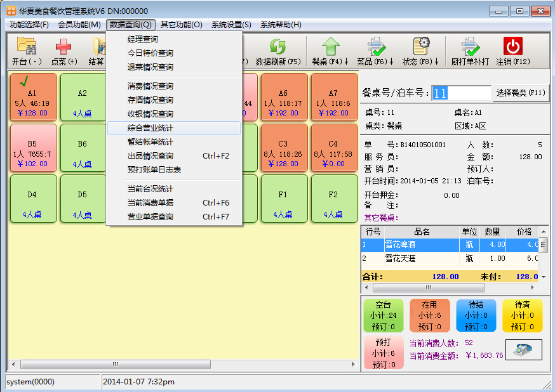Click the 注销 red power icon
This screenshot has height=392, width=555.
point(512,46)
